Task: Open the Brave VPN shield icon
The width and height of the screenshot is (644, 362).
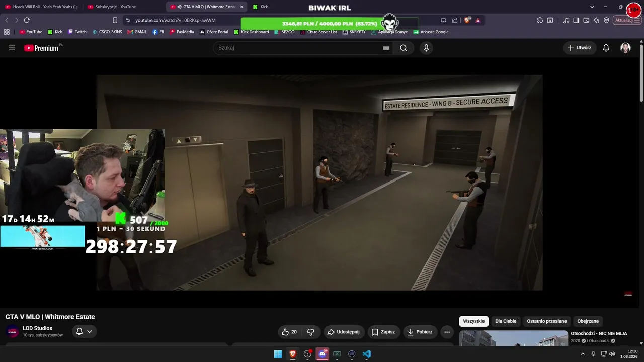Action: pos(606,20)
